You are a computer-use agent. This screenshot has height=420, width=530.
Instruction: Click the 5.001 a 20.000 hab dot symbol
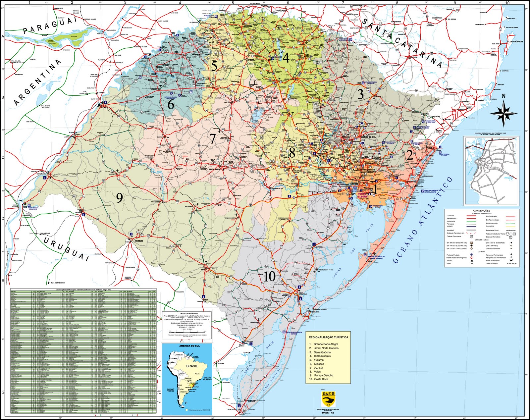point(511,243)
